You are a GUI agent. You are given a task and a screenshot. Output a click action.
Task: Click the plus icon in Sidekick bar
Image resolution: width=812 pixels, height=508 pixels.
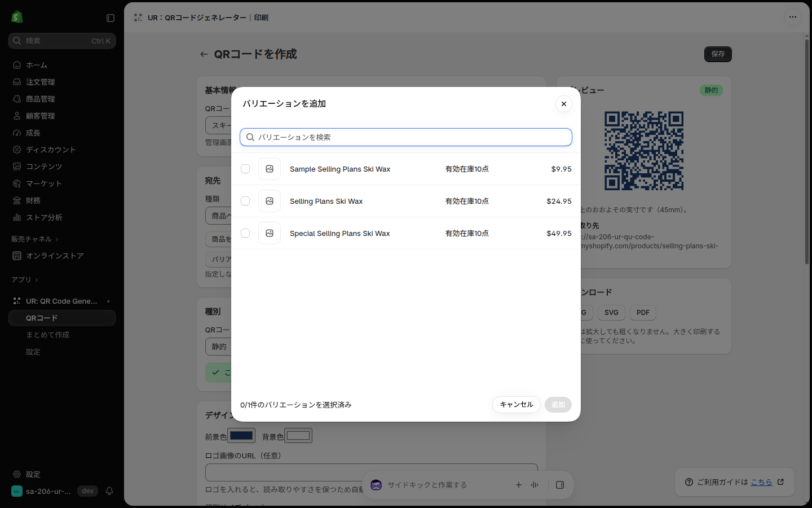click(x=519, y=485)
